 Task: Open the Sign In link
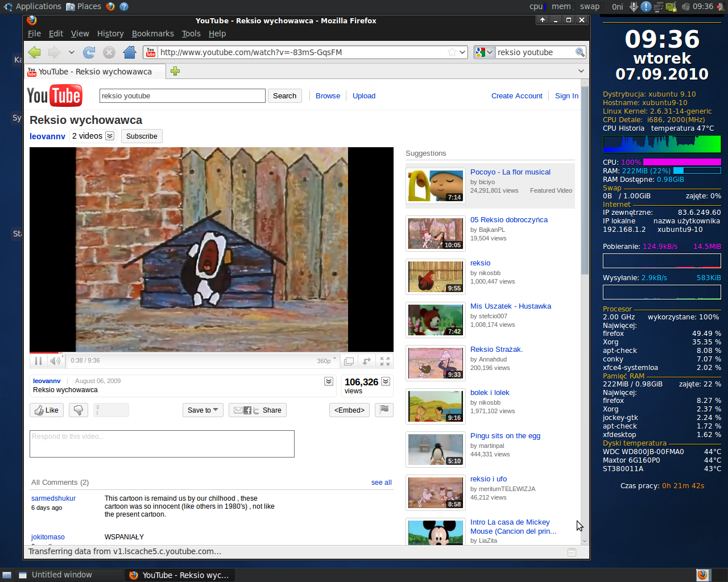pos(566,95)
